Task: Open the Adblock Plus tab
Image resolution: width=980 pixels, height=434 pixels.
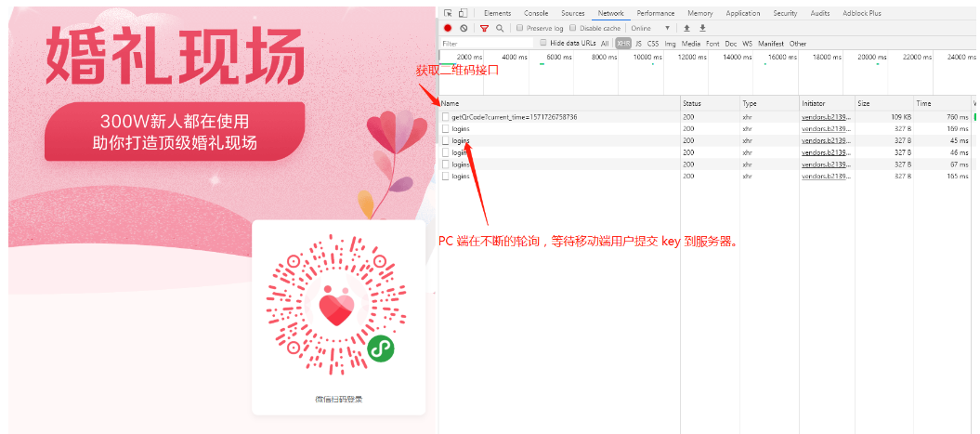Action: [862, 13]
